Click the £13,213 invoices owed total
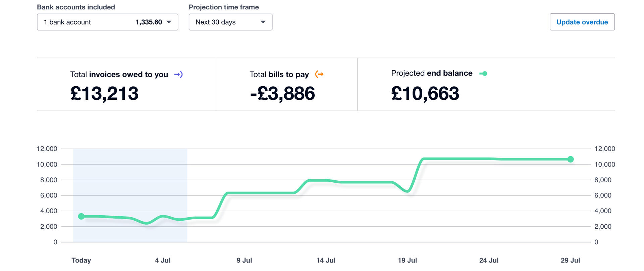 [104, 93]
